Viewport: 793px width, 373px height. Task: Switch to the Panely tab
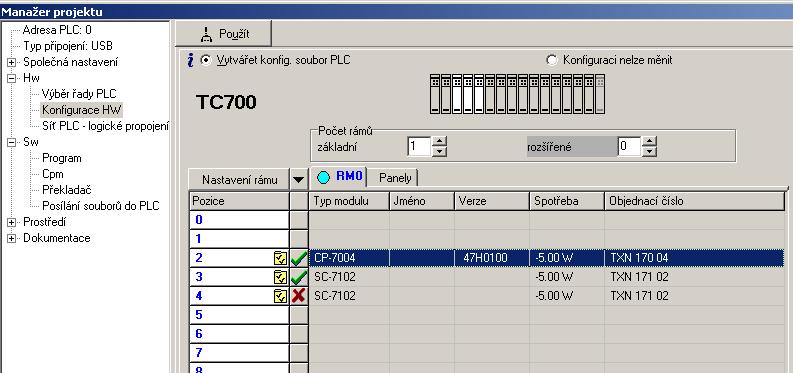coord(394,178)
